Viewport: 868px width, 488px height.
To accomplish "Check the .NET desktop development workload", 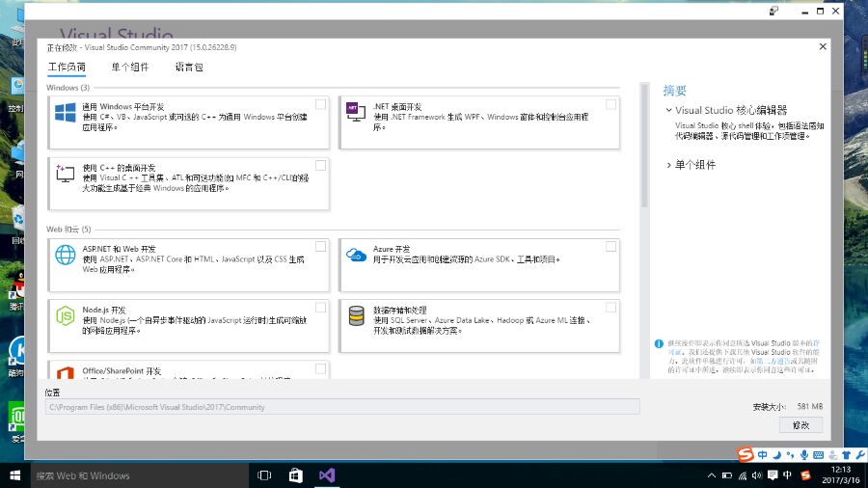I will (x=610, y=104).
